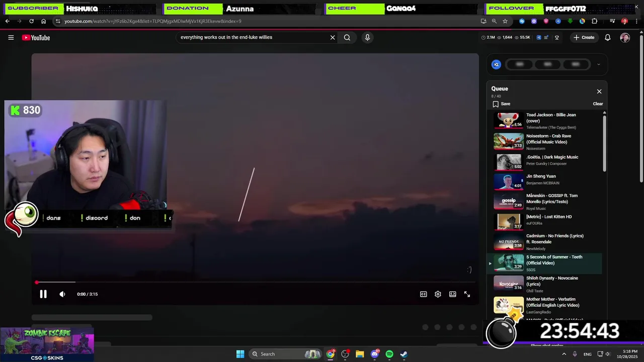Open browser media controls icon
The image size is (644, 362).
click(x=612, y=21)
